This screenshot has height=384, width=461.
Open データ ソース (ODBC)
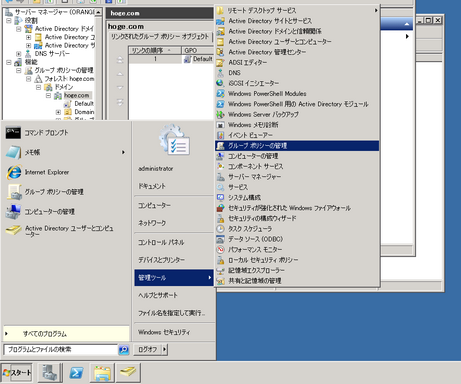point(255,239)
